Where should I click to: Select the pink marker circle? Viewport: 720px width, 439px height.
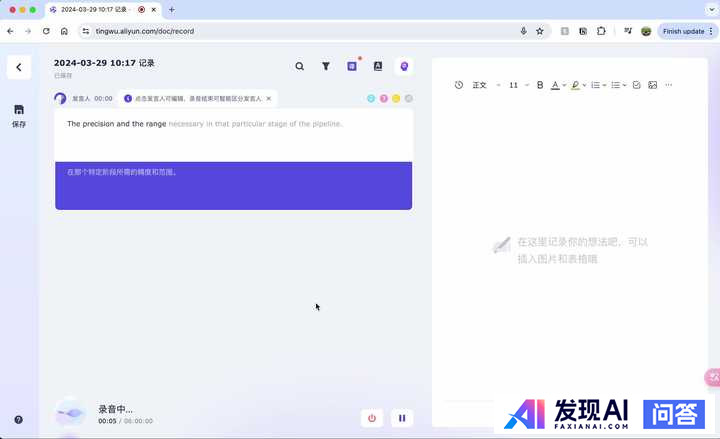coord(384,98)
